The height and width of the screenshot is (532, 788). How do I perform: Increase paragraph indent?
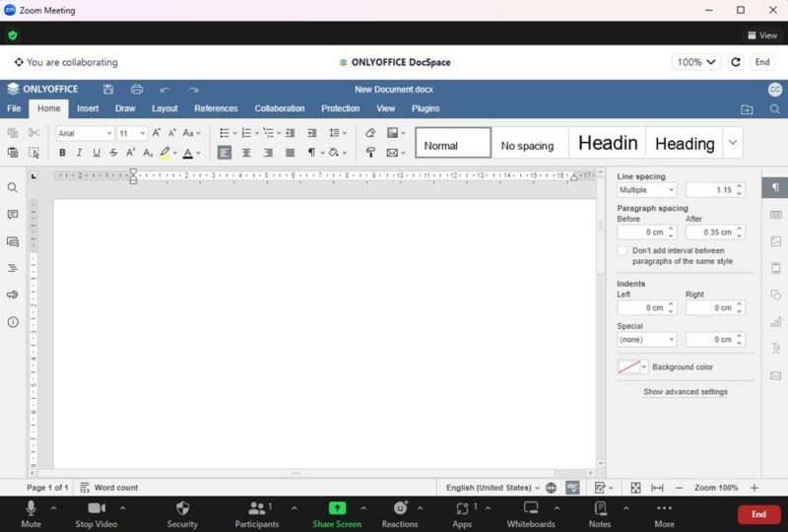click(312, 133)
